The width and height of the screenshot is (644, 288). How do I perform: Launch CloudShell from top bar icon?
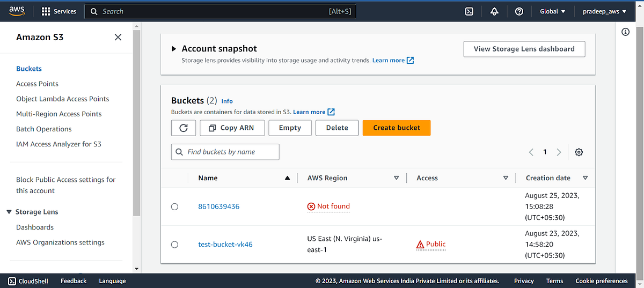(469, 11)
